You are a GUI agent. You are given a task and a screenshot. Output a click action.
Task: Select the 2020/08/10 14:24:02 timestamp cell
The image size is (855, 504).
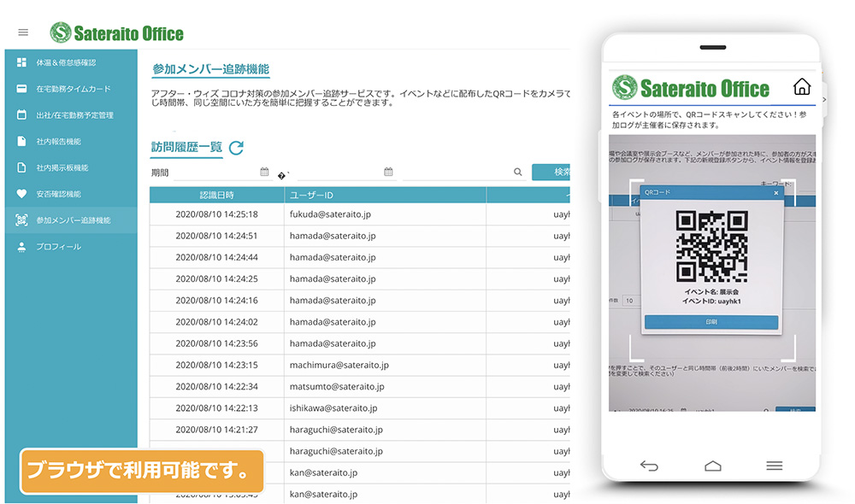217,322
